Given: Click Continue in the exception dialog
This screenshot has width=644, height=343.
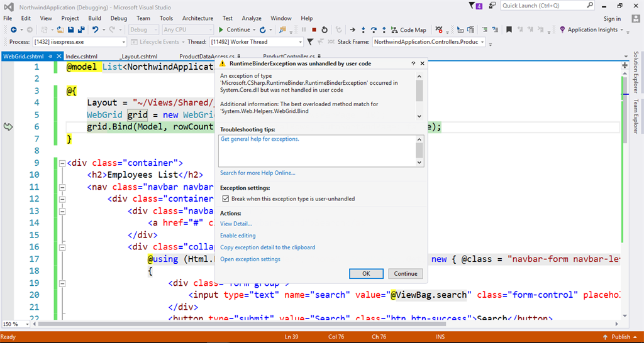Looking at the screenshot, I should click(406, 274).
